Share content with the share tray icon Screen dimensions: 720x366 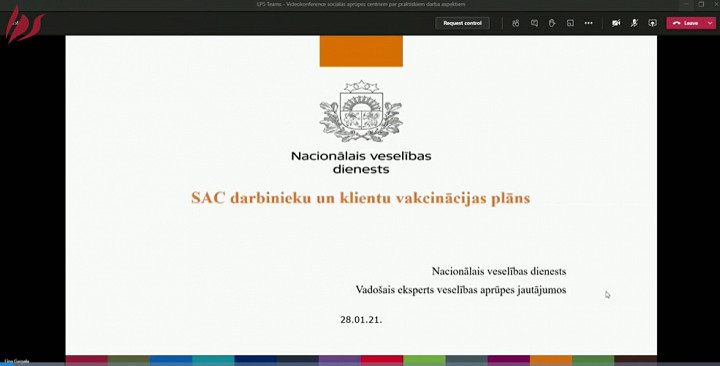[652, 23]
